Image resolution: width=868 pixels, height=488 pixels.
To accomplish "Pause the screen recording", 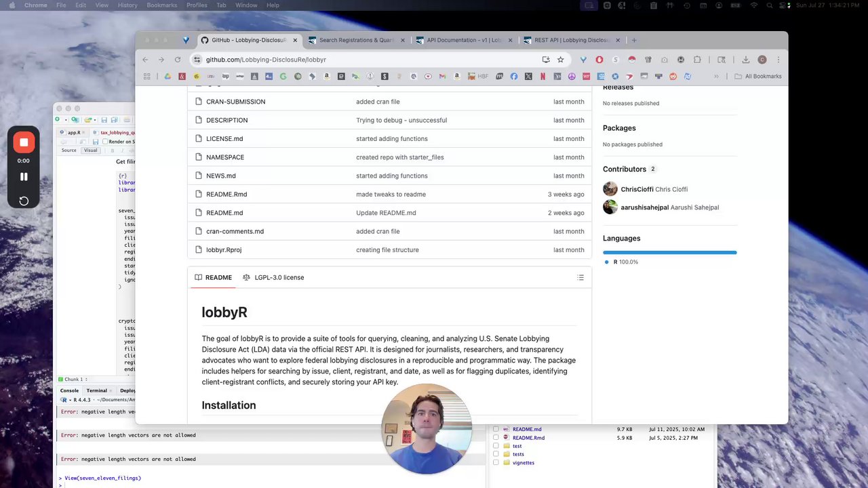I will pos(24,177).
